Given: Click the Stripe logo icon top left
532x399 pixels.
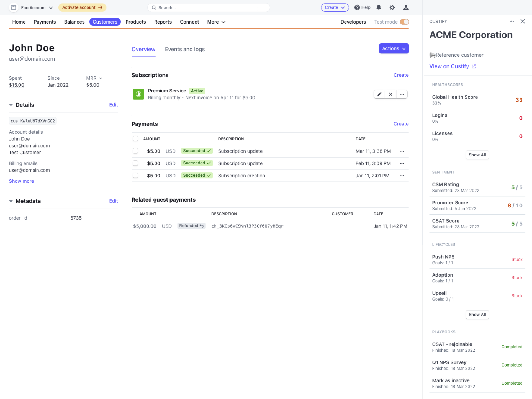Looking at the screenshot, I should click(x=13, y=7).
